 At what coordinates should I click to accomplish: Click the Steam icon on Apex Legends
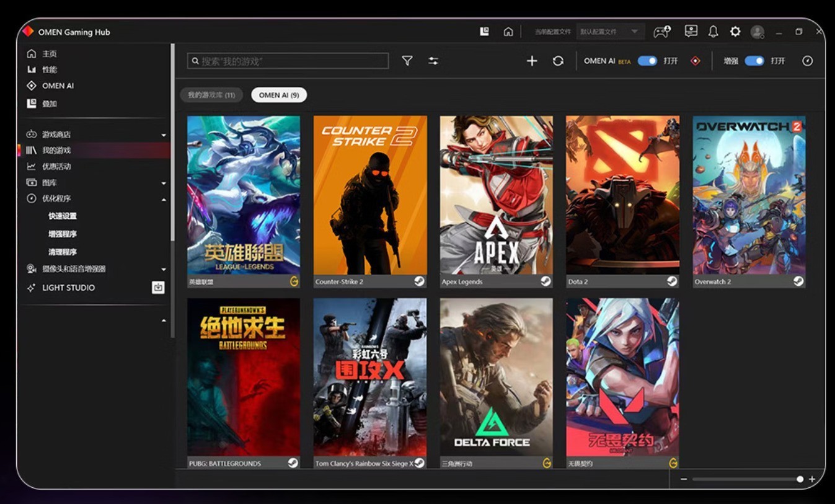pos(546,281)
